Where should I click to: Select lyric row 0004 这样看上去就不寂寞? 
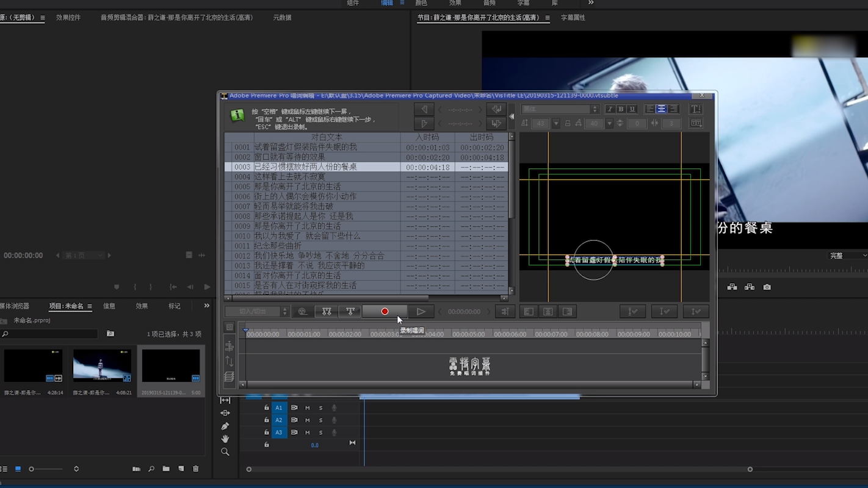click(366, 176)
